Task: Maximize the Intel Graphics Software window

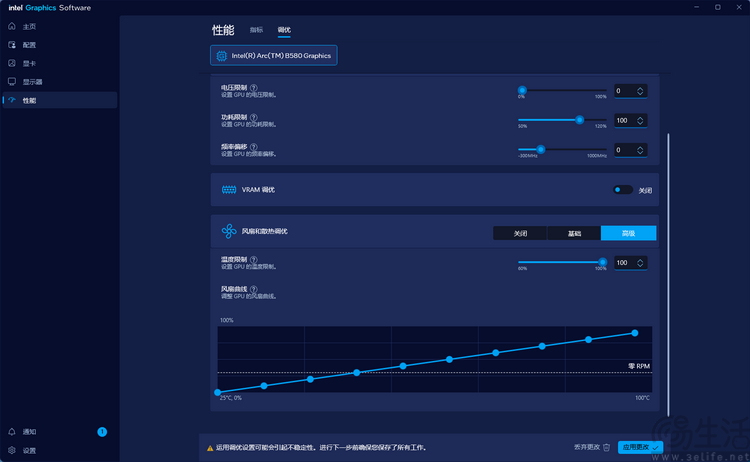Action: 717,7
